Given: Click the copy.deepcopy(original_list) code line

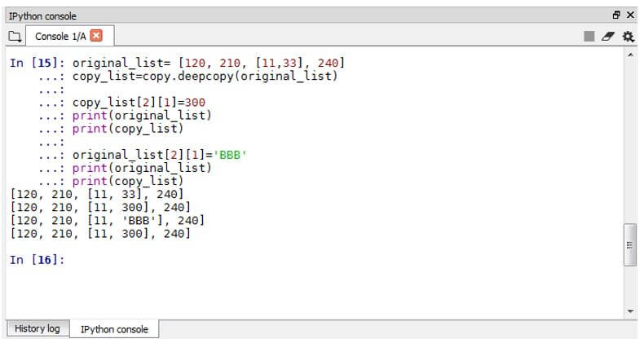Looking at the screenshot, I should tap(205, 76).
